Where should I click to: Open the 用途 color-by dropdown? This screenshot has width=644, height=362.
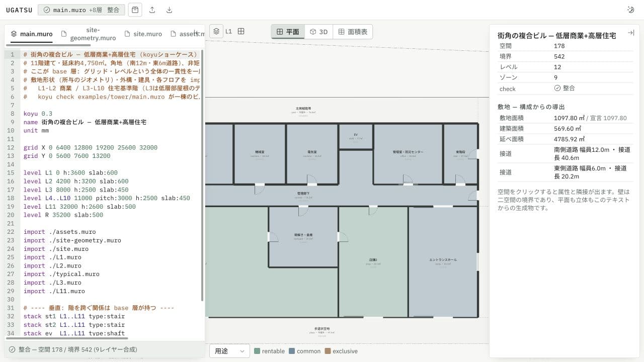229,351
